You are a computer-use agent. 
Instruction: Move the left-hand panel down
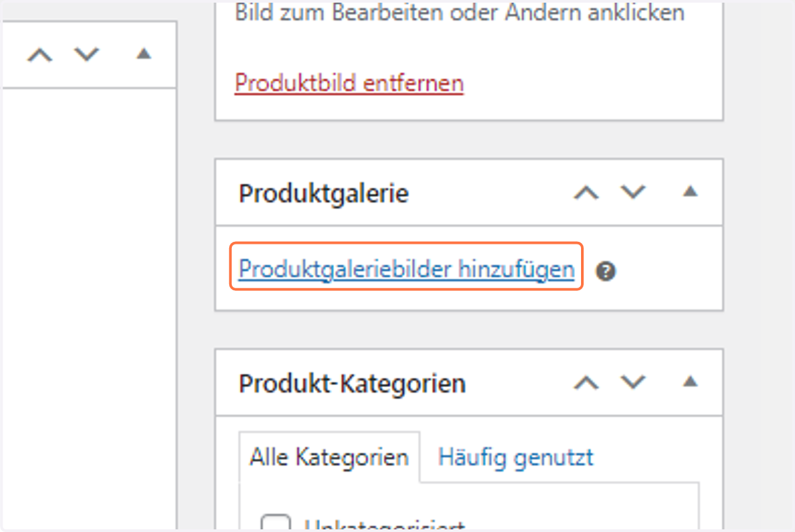pyautogui.click(x=86, y=55)
